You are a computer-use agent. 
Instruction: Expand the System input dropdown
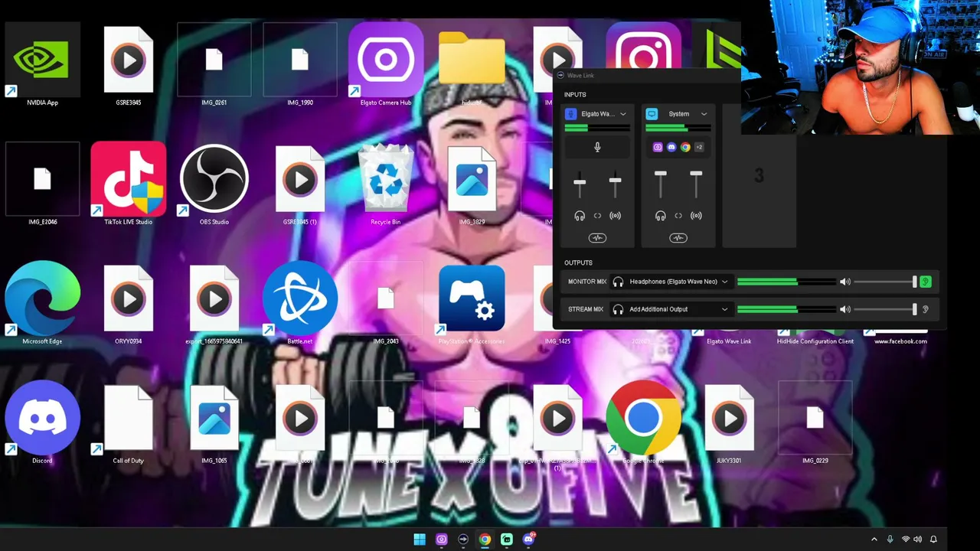704,114
